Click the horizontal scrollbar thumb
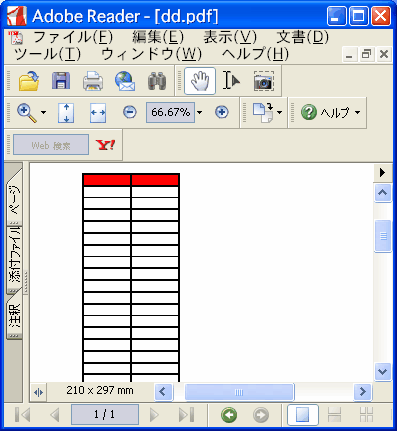Viewport: 397px width, 431px height. point(239,392)
